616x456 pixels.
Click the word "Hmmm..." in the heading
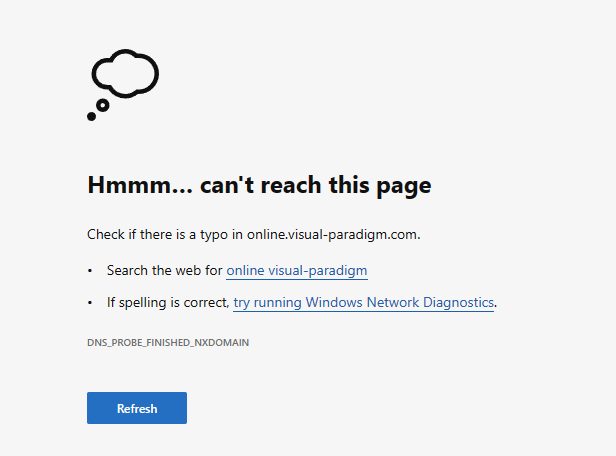[x=139, y=185]
